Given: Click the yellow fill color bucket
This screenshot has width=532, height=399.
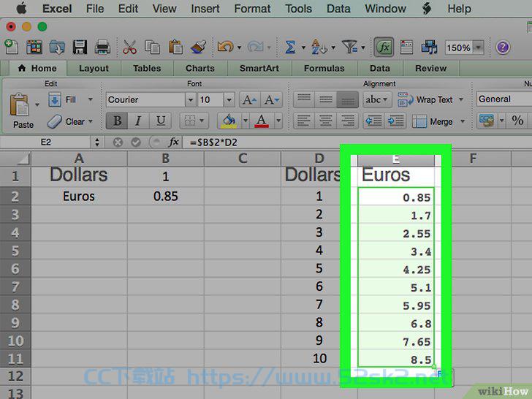Looking at the screenshot, I should (x=229, y=121).
